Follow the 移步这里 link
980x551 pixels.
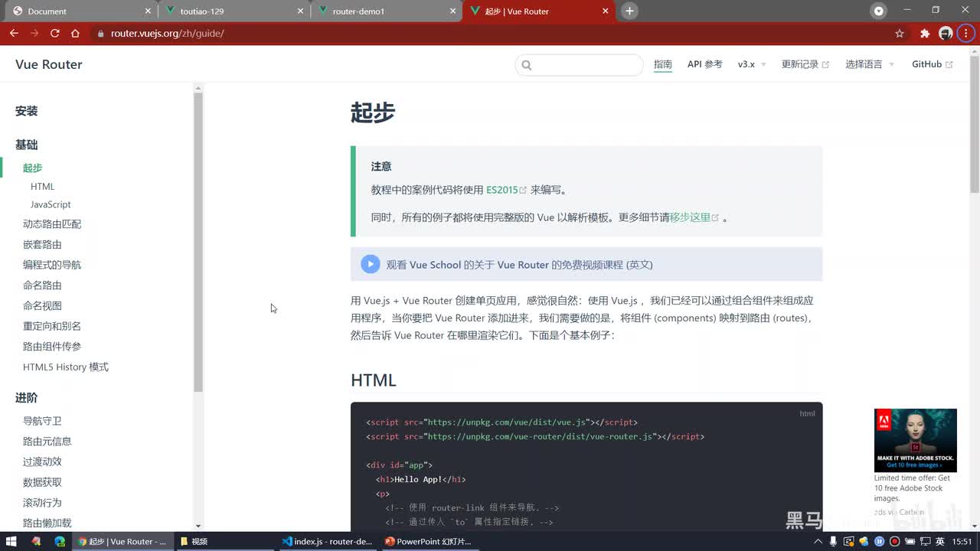pos(694,217)
